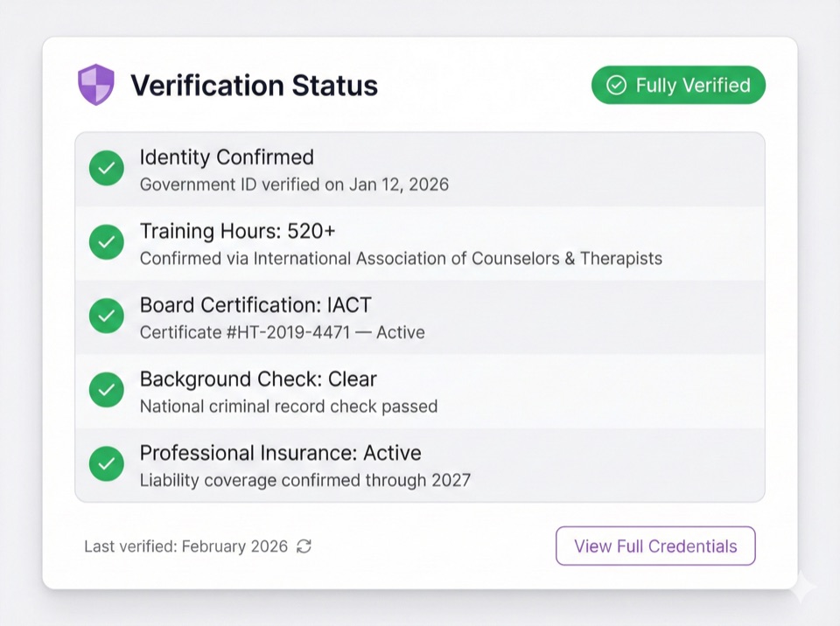Click the Professional Insurance checkmark icon
This screenshot has width=840, height=626.
click(x=106, y=463)
